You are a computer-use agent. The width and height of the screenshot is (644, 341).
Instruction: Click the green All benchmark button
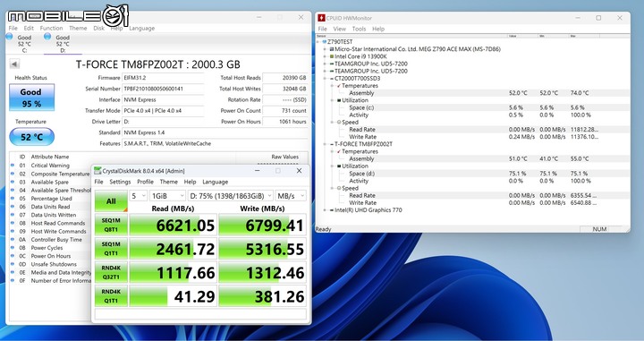click(x=111, y=201)
